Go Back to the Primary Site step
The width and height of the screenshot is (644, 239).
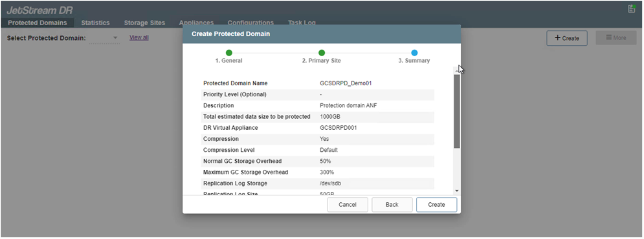point(392,205)
